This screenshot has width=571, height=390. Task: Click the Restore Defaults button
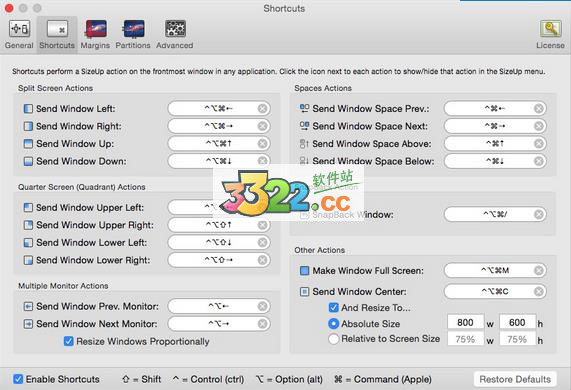coord(515,379)
